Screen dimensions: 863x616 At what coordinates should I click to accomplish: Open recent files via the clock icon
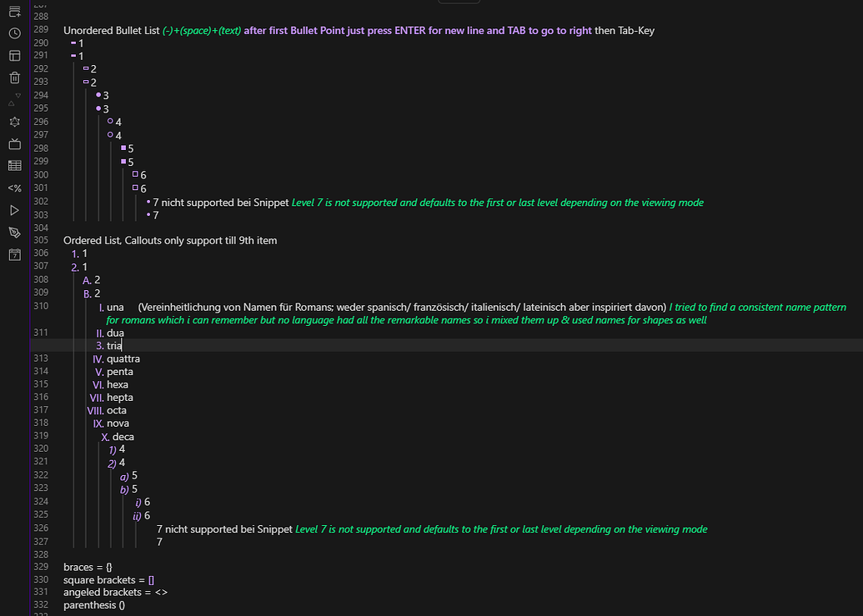[x=13, y=33]
